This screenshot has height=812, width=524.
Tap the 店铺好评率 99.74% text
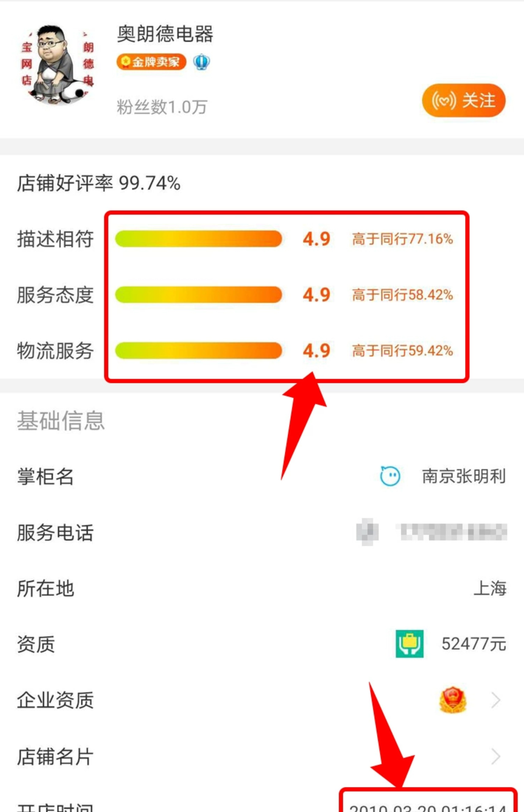pyautogui.click(x=99, y=183)
